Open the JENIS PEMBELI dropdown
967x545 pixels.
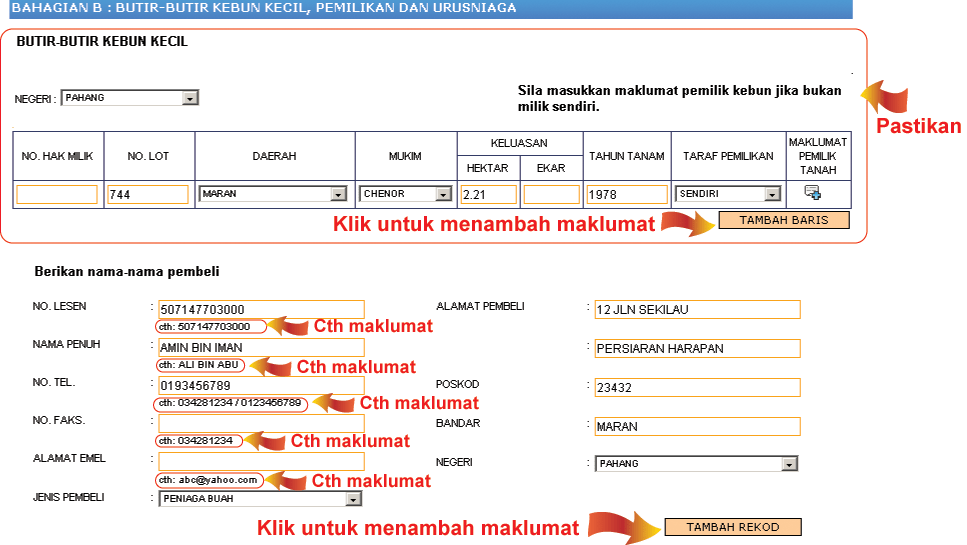pyautogui.click(x=260, y=499)
